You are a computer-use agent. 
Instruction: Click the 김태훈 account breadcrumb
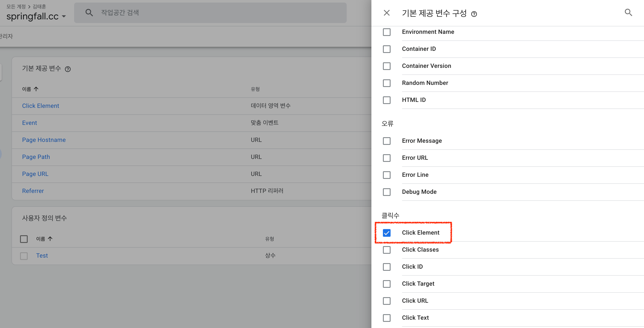click(x=39, y=7)
